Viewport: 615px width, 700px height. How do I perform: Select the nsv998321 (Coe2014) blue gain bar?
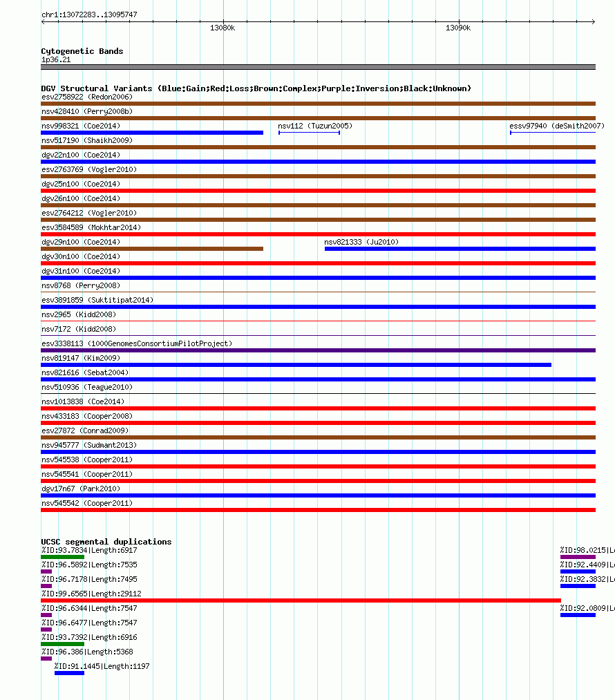152,133
